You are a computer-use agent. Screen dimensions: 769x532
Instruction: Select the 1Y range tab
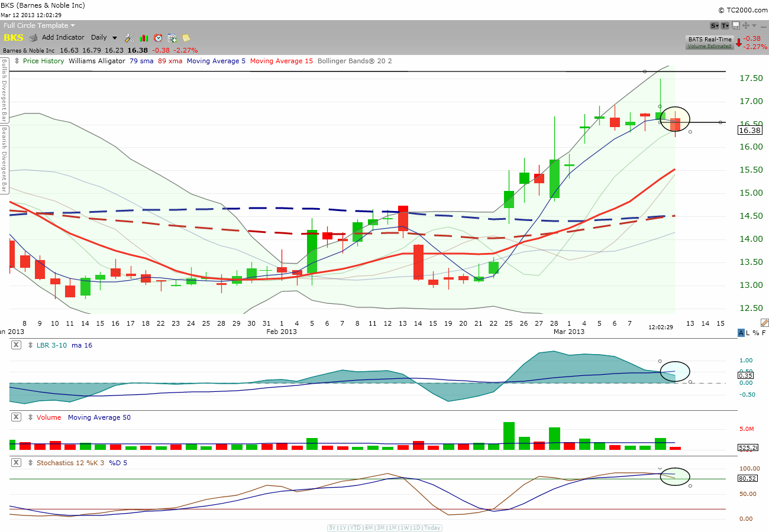(343, 528)
